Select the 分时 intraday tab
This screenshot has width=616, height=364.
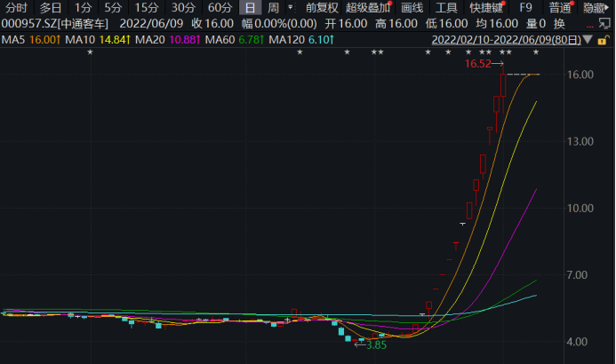pyautogui.click(x=16, y=7)
